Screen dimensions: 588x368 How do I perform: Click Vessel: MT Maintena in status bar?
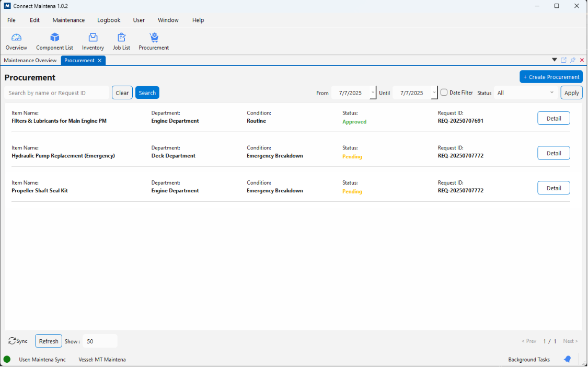(x=102, y=359)
